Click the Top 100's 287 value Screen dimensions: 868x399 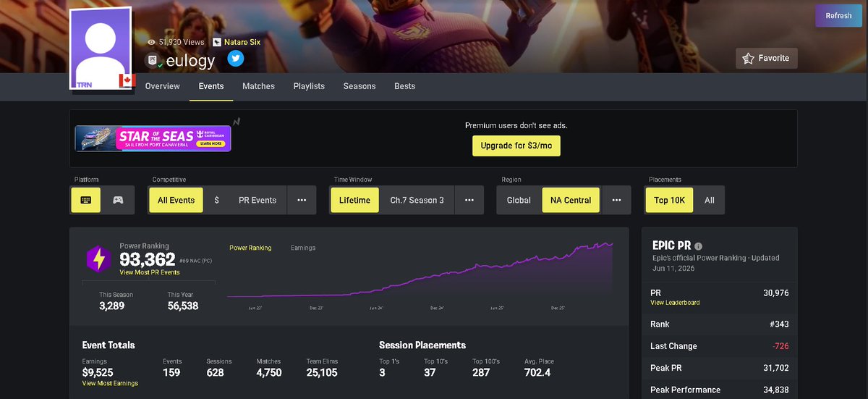481,372
